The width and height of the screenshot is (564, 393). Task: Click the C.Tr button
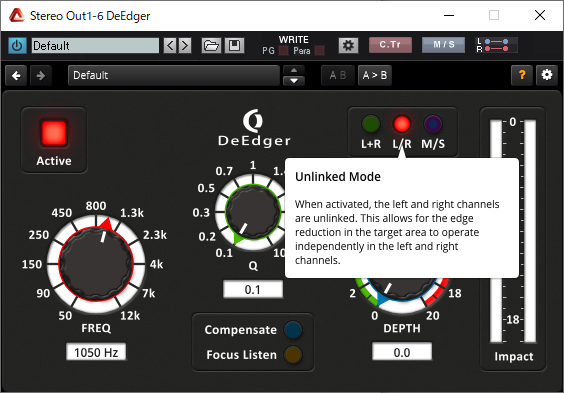click(x=390, y=45)
